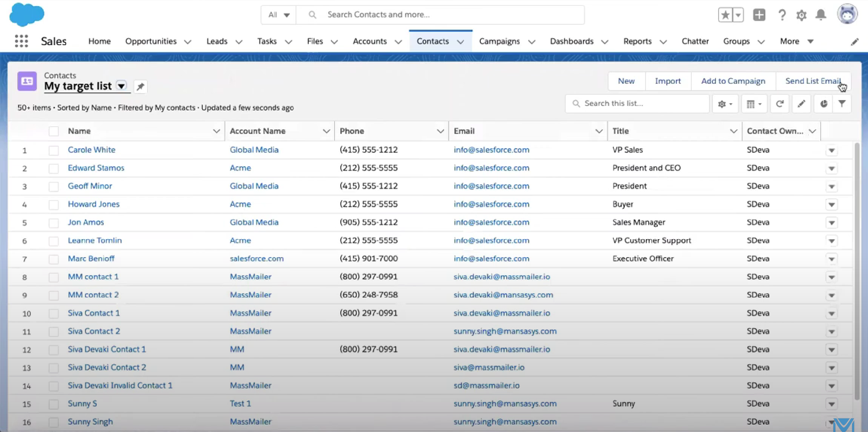Click the Send List Email button
The image size is (868, 432).
pos(813,81)
